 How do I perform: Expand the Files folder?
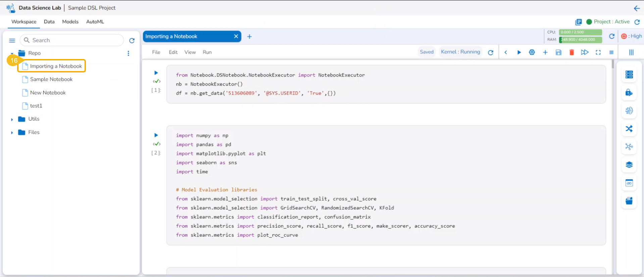click(12, 133)
